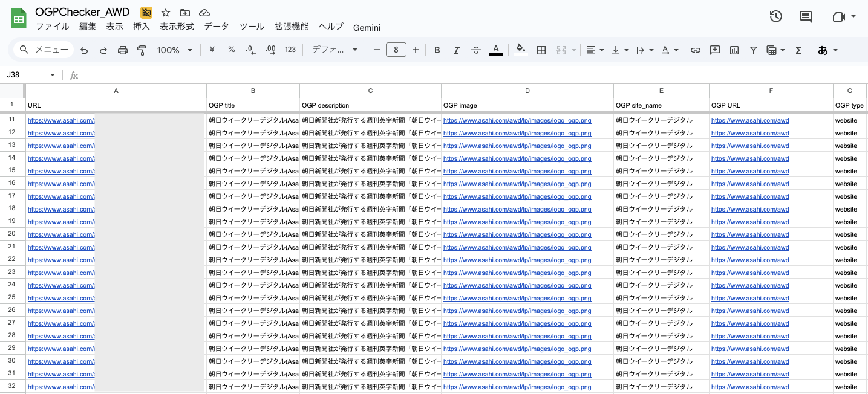This screenshot has height=394, width=868.
Task: Open the 表示 menu
Action: click(x=115, y=27)
